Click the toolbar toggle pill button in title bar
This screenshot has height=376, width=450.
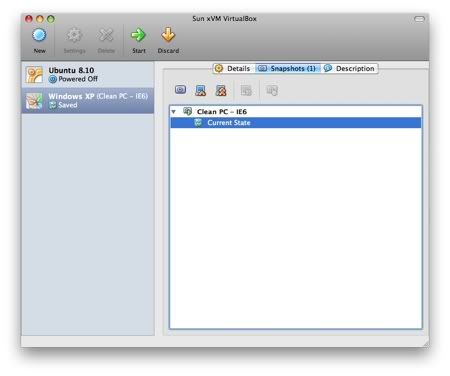click(419, 19)
